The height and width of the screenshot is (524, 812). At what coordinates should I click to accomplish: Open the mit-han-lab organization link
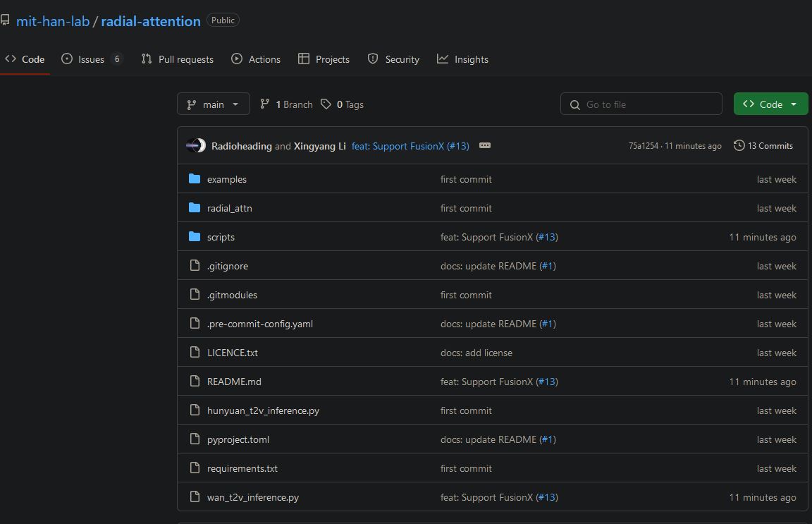[x=53, y=21]
